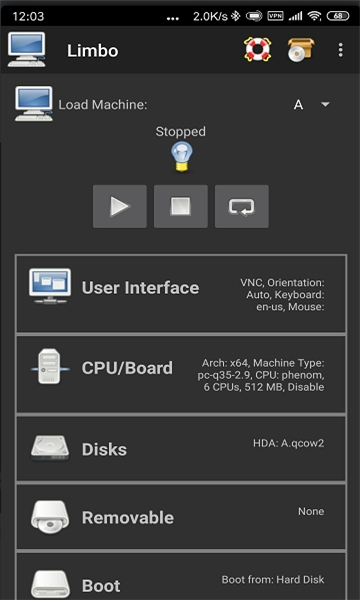The image size is (360, 600).
Task: Start the virtual machine with play button
Action: (x=120, y=207)
